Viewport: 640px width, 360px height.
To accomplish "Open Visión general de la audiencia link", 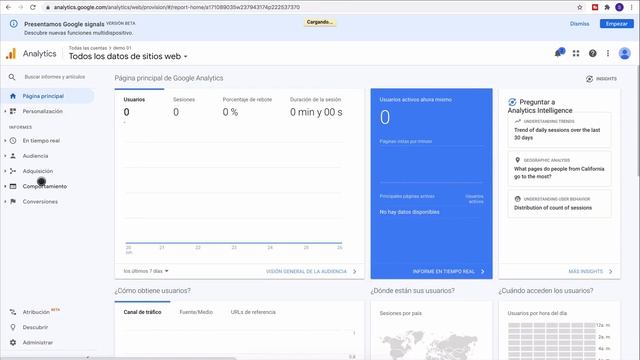I will [x=311, y=271].
